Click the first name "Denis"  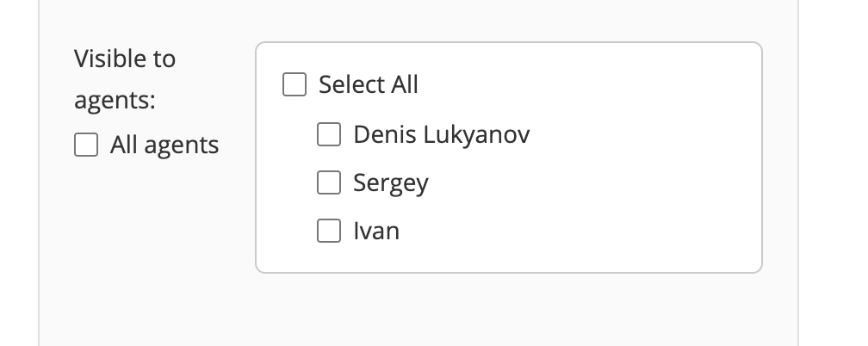coord(380,134)
